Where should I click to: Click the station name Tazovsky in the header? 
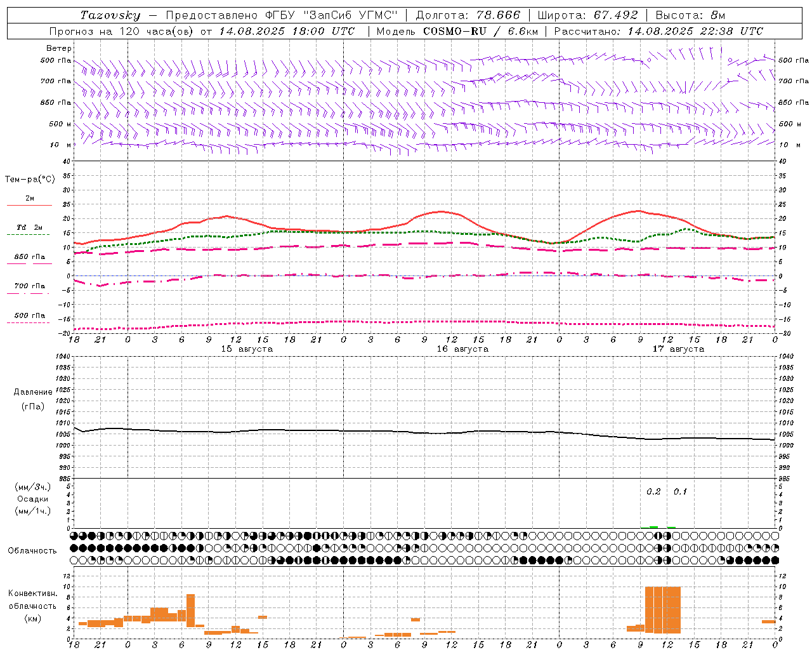(110, 15)
